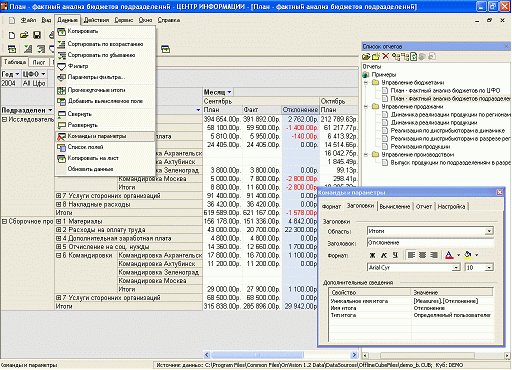Click horizontal scrollbar right arrow under table
512x370 pixels.
click(x=354, y=355)
